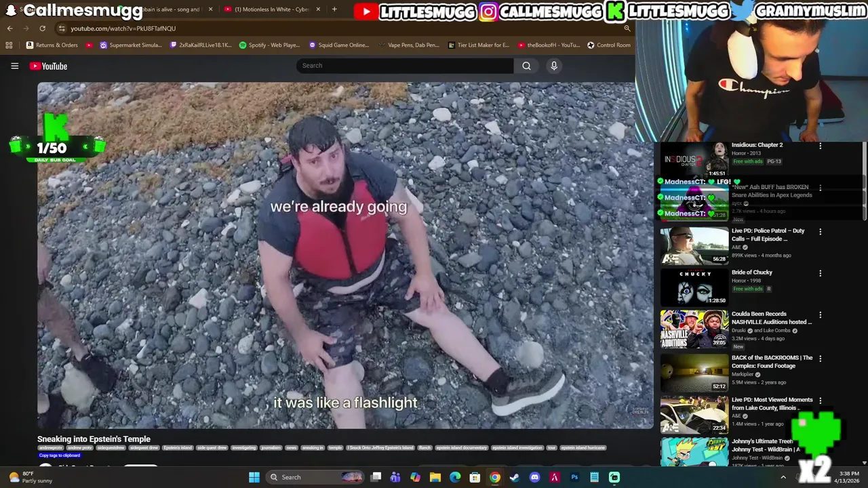This screenshot has width=868, height=488.
Task: Click the 'journalism' video tag
Action: tap(271, 447)
